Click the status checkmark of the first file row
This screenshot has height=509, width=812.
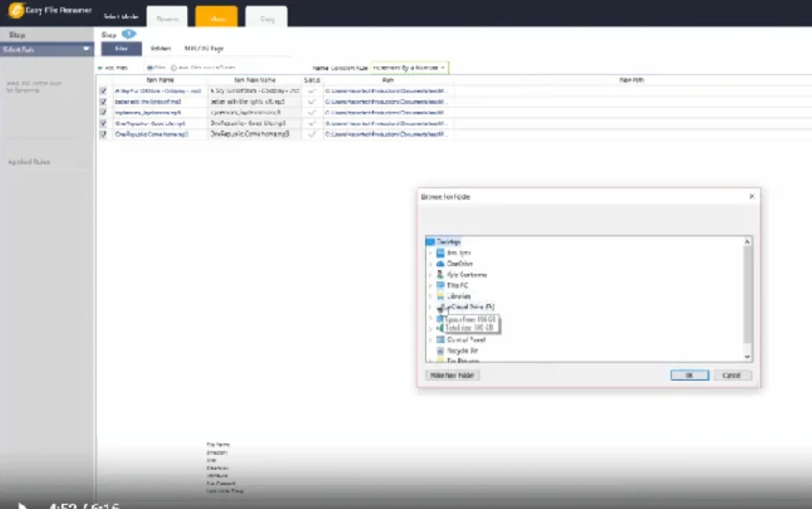(311, 91)
